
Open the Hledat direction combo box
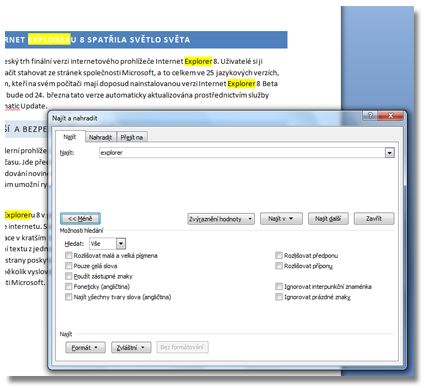pyautogui.click(x=107, y=244)
